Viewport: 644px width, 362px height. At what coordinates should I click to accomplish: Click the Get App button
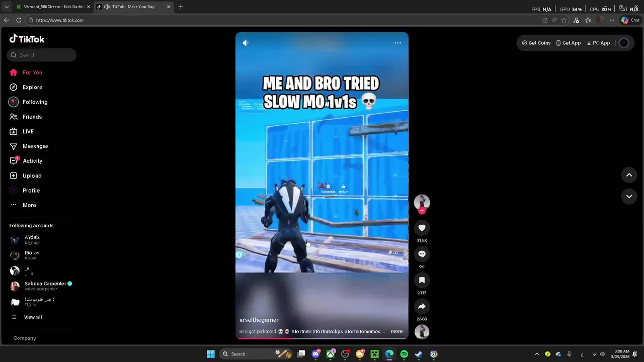click(x=569, y=43)
